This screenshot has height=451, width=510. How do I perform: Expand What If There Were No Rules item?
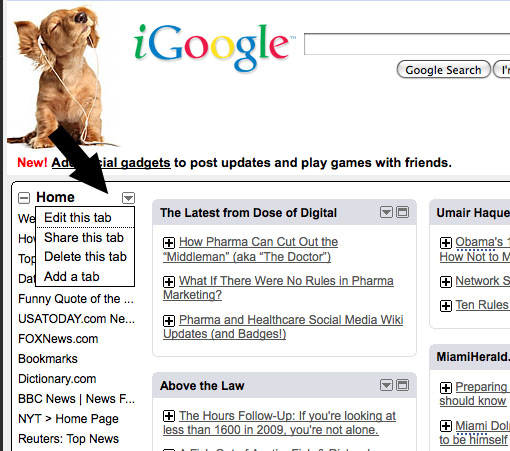click(169, 282)
